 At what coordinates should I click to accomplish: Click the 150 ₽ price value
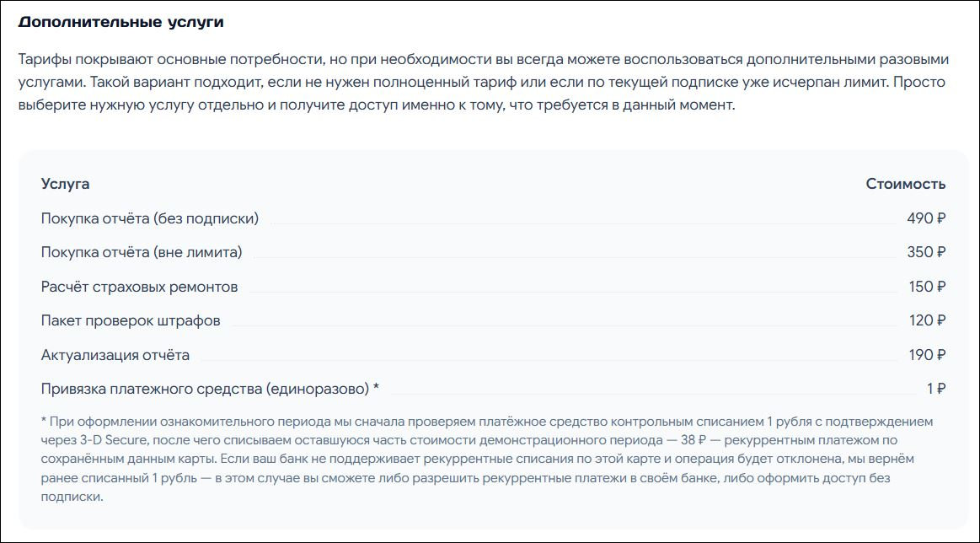926,288
